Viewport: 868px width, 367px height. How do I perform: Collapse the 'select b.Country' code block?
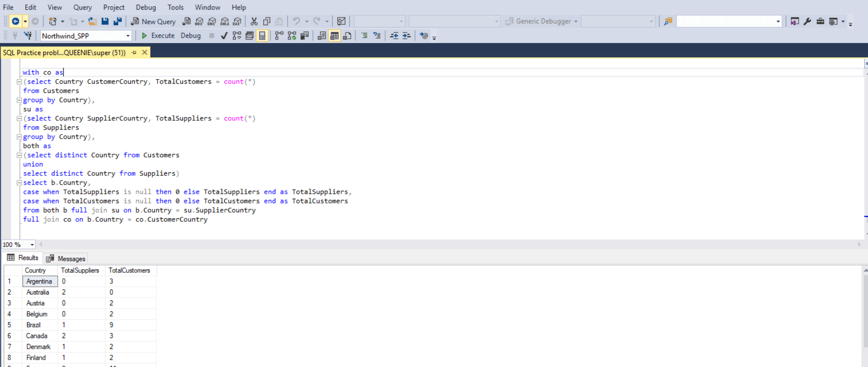pos(19,183)
